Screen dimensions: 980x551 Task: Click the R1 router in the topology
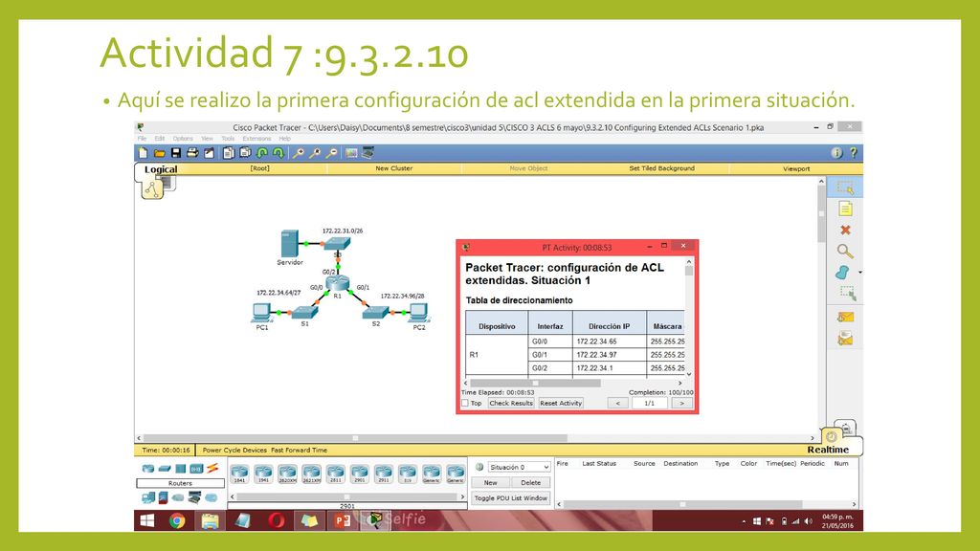[x=338, y=283]
